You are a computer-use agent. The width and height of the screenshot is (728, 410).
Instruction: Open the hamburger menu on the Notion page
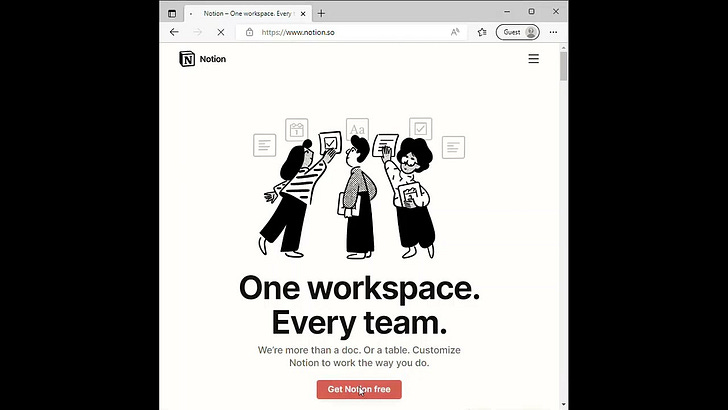[533, 59]
